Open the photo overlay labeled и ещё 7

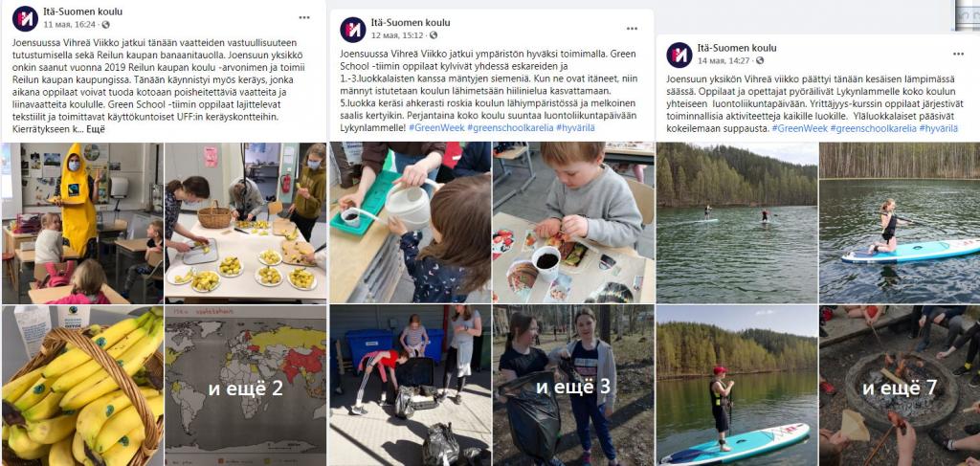900,386
